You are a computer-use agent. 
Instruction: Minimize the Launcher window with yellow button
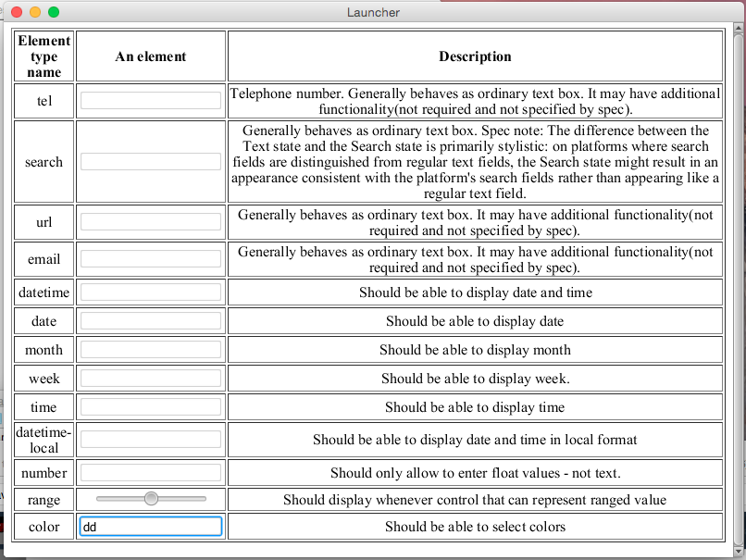35,12
